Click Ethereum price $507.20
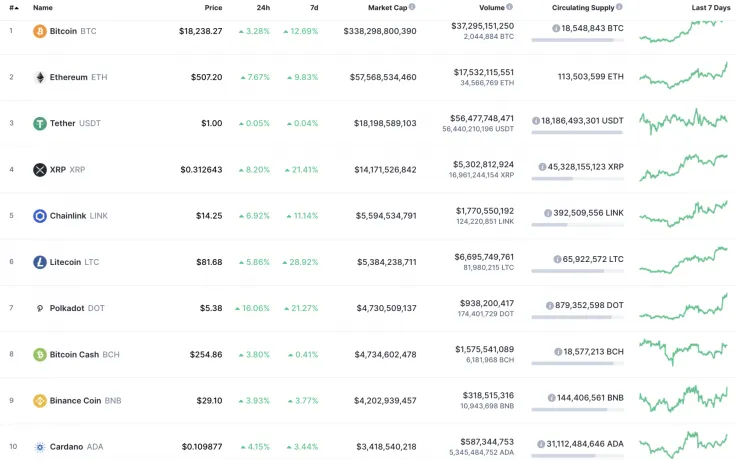The image size is (736, 460). 207,77
